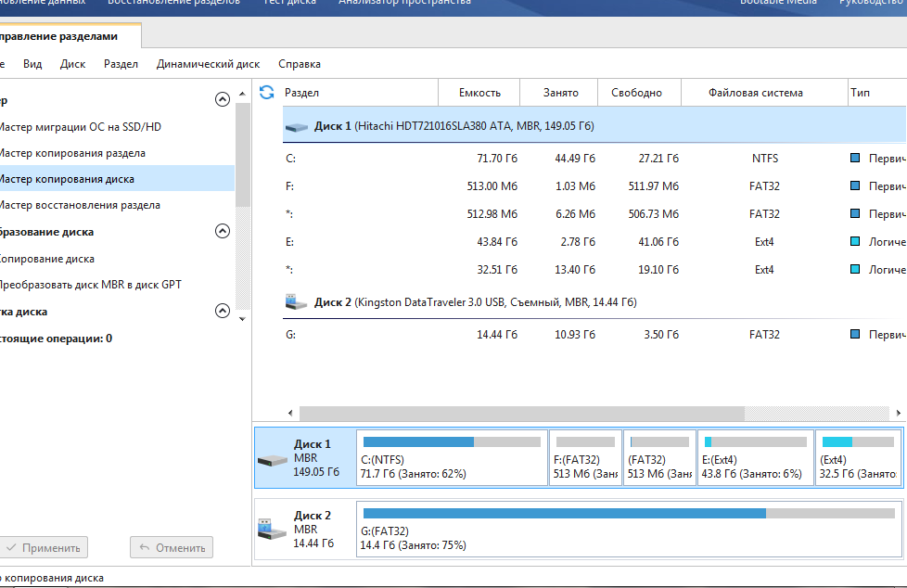Open the Справка menu
The width and height of the screenshot is (907, 588).
(300, 64)
